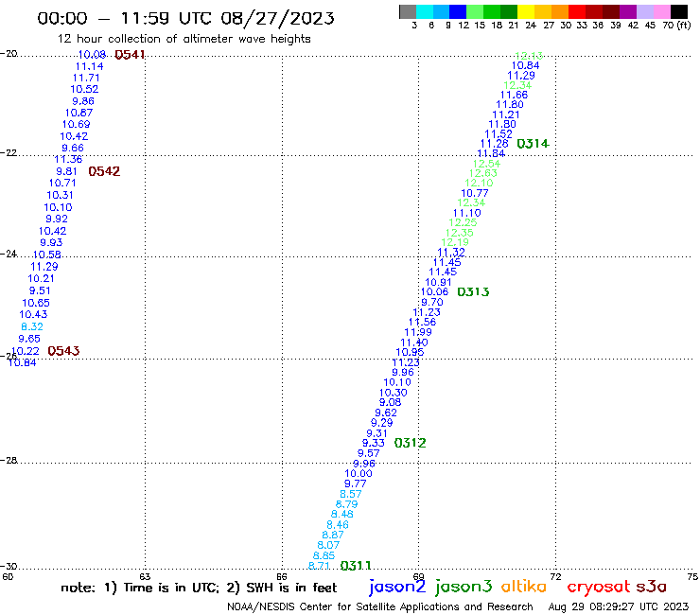Viewport: 700px width, 615px height.
Task: Click the green value 12.19
Action: click(455, 242)
